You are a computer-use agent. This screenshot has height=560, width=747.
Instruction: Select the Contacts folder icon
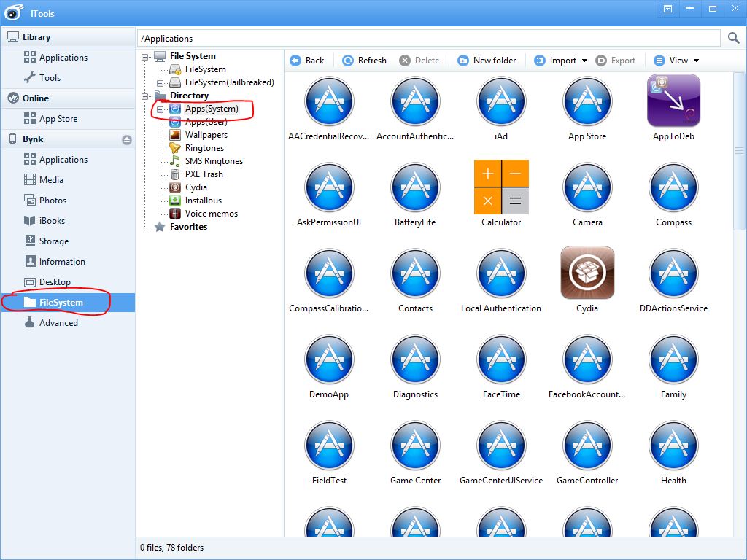415,273
